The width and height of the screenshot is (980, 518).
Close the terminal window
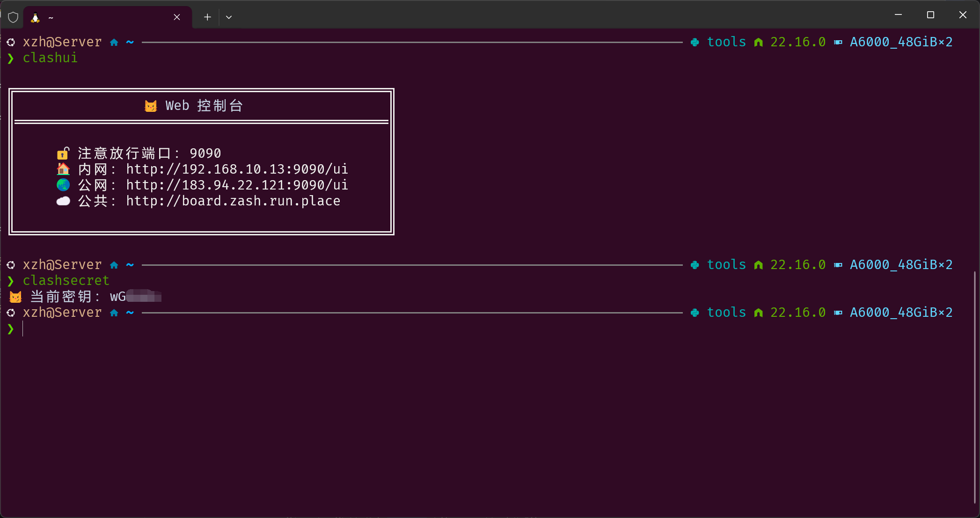coord(963,15)
